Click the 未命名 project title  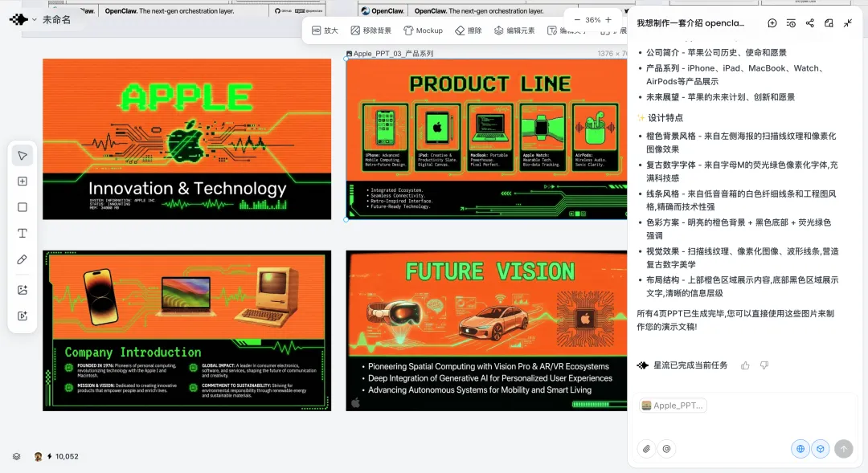[x=56, y=19]
